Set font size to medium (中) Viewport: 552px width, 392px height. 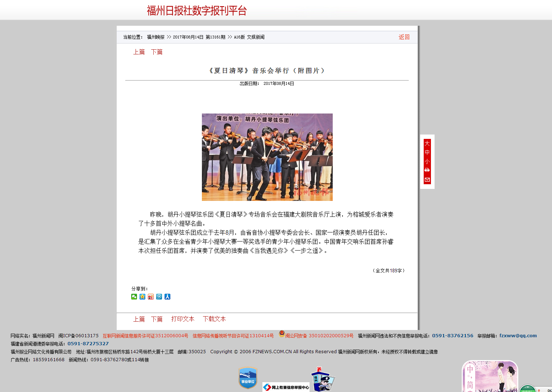pos(427,152)
